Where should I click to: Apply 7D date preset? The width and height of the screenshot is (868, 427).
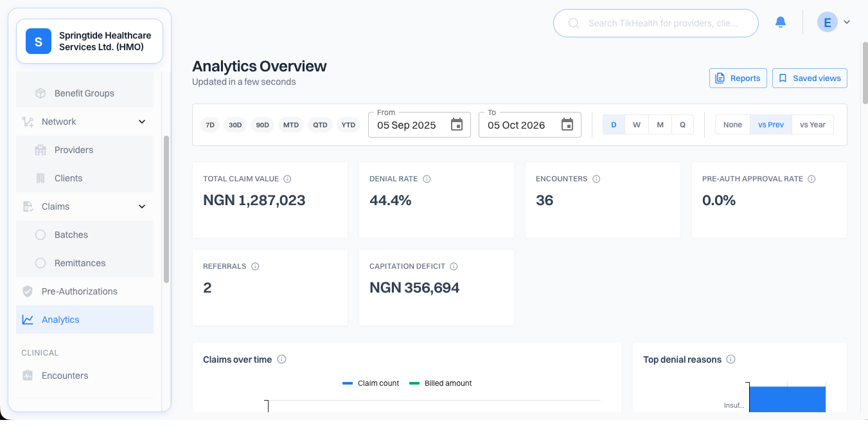209,125
